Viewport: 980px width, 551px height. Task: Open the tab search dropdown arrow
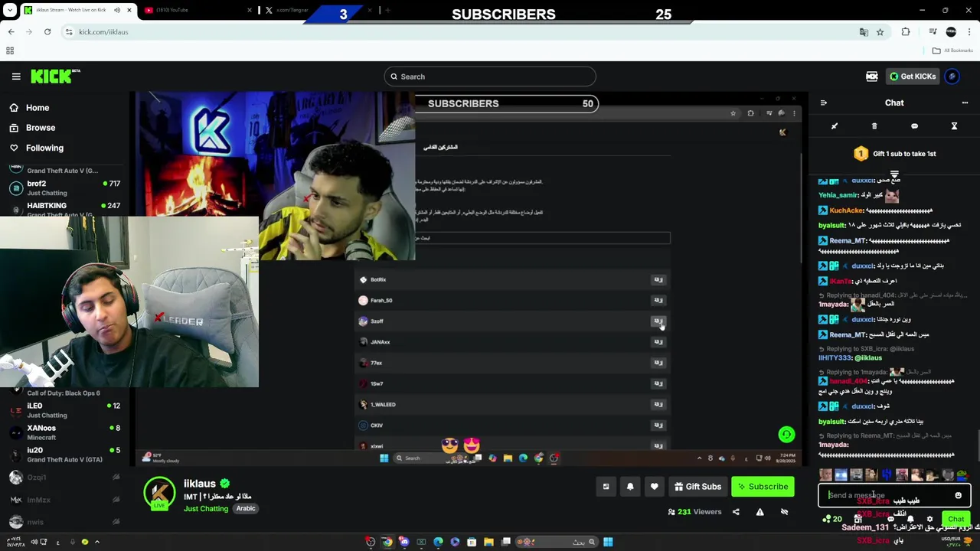[11, 10]
